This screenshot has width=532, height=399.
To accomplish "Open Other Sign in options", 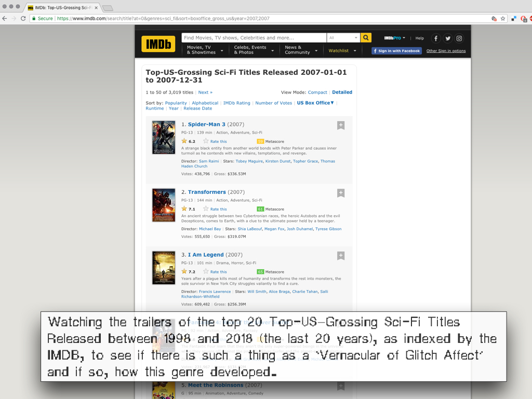I will click(x=446, y=51).
